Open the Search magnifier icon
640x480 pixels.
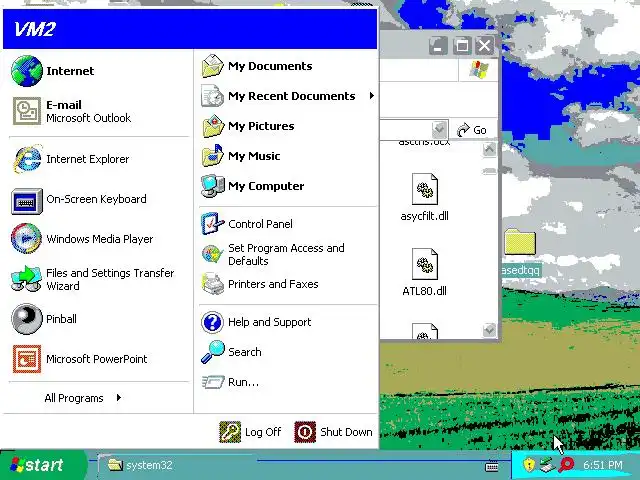tap(213, 352)
